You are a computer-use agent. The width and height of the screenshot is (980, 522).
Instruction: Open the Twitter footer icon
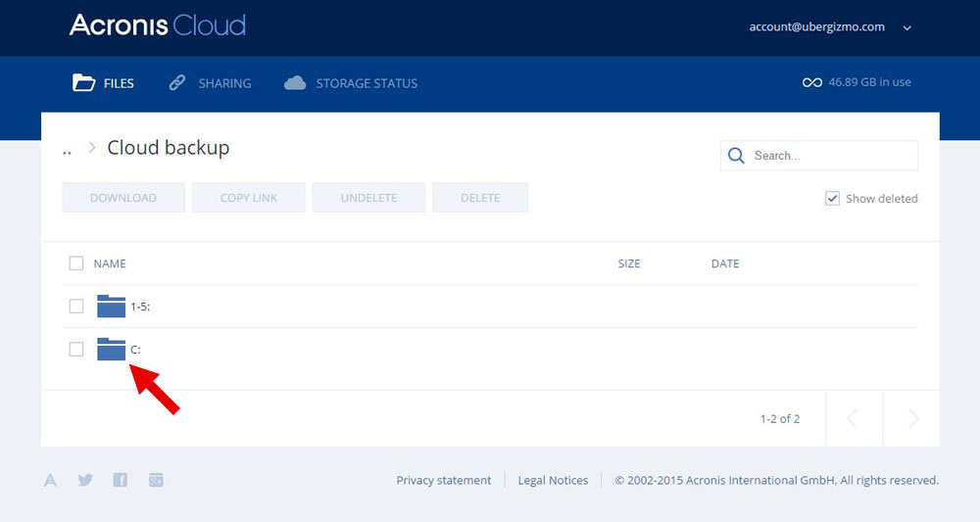(x=85, y=480)
